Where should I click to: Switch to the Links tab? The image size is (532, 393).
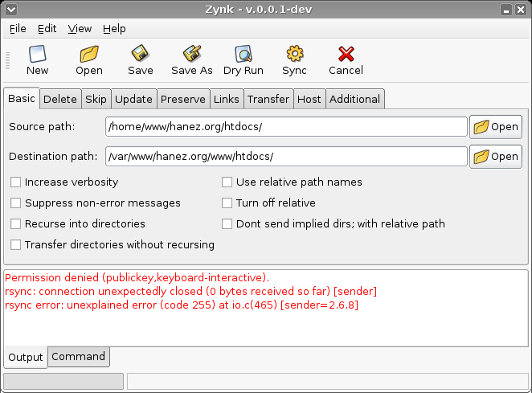(x=227, y=99)
